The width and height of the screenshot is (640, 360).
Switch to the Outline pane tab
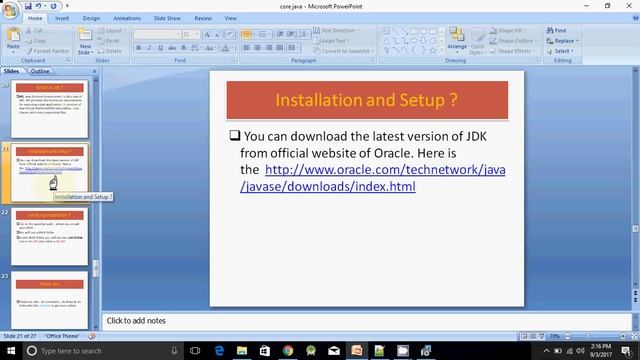(40, 71)
